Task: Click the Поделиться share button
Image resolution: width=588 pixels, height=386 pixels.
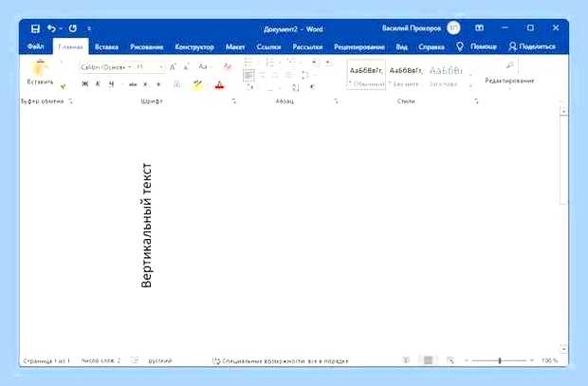Action: click(x=532, y=46)
